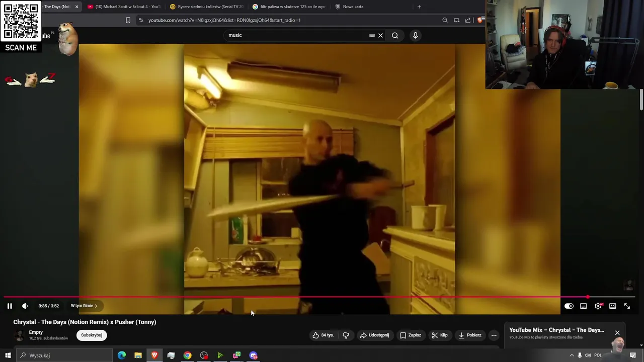Close the The Days (Notion Remix) tab
The image size is (644, 362).
tap(76, 7)
